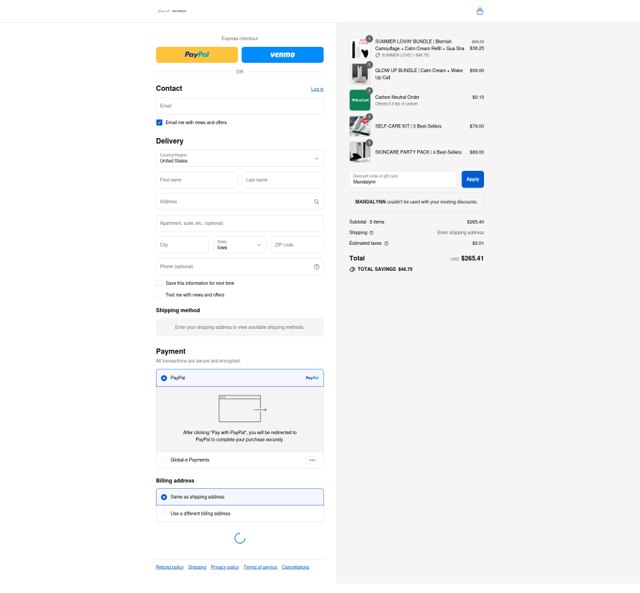Click the Subtotal amount $265.40
Screen dimensions: 640x593
tap(476, 222)
